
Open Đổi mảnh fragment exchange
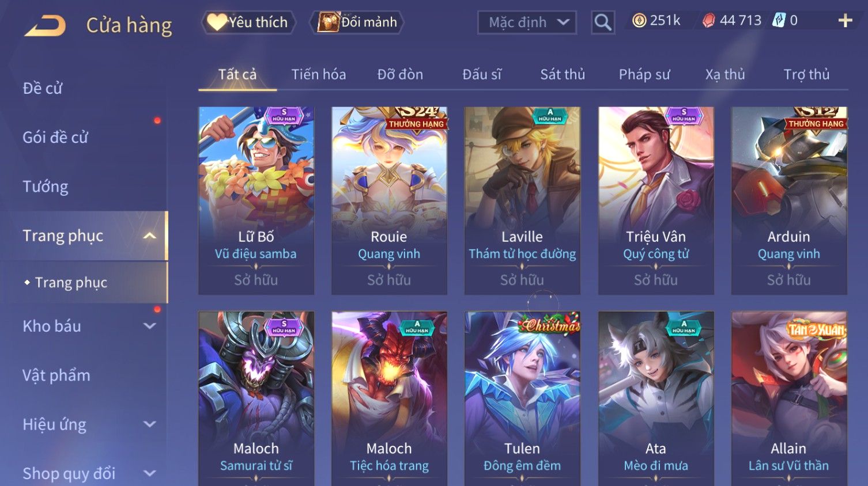click(357, 22)
